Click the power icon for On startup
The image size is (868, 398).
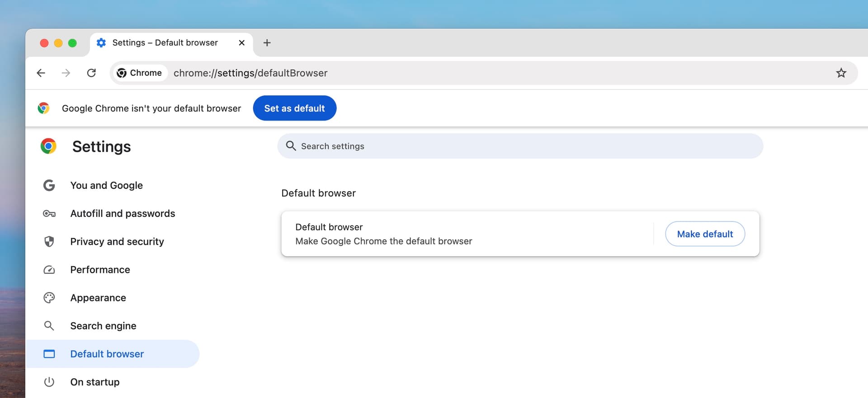(x=49, y=382)
